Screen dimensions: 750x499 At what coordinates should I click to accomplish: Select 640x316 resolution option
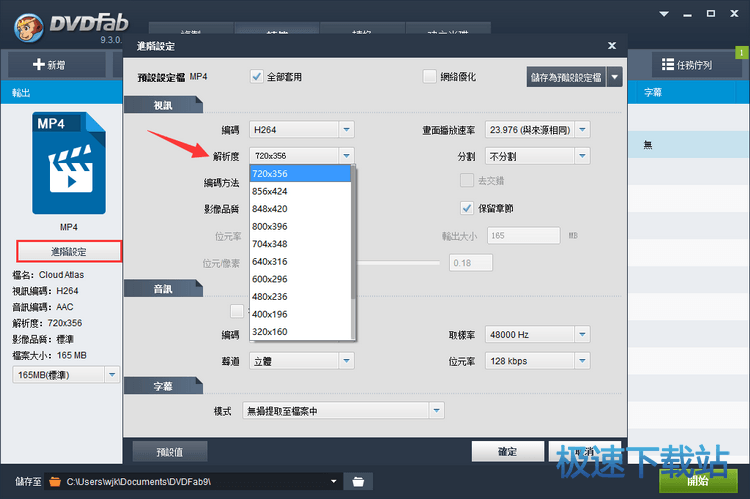coord(300,261)
